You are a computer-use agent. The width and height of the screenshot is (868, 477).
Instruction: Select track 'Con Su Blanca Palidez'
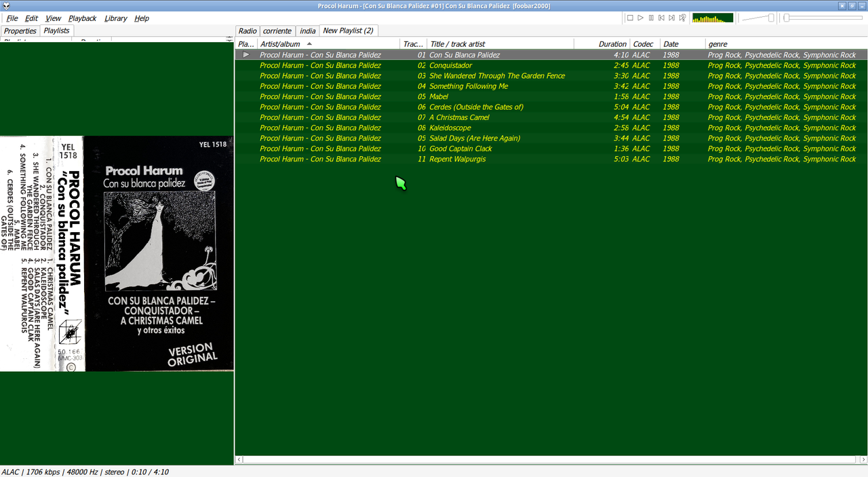(x=465, y=55)
